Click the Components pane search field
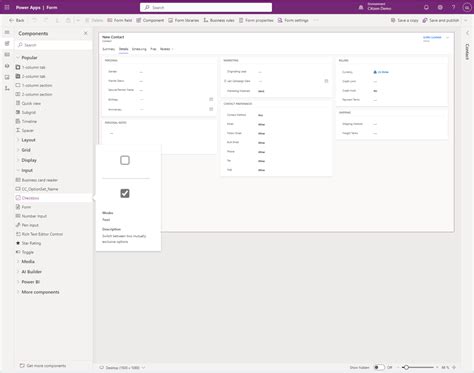This screenshot has width=474, height=373. [54, 45]
